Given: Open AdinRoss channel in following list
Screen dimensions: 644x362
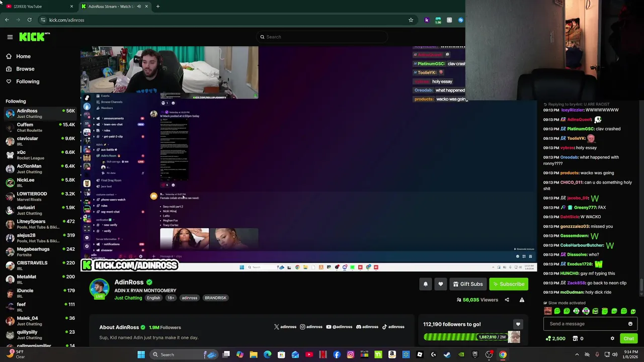Looking at the screenshot, I should point(40,113).
